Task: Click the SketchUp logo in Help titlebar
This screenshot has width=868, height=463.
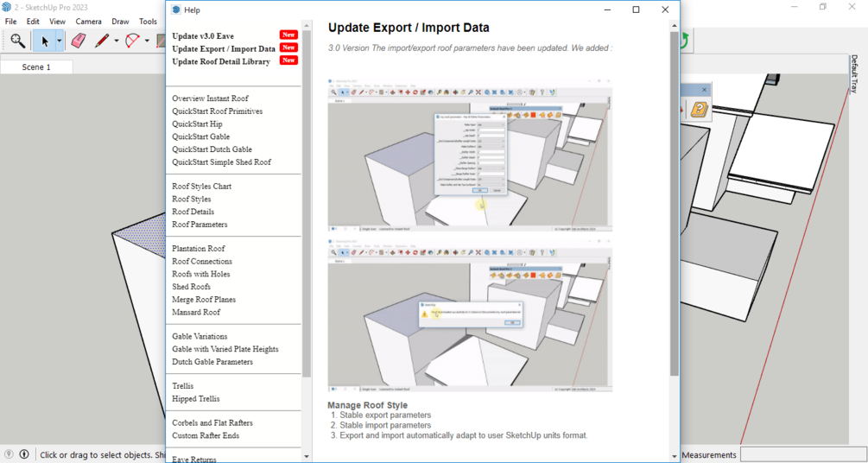Action: (x=176, y=10)
